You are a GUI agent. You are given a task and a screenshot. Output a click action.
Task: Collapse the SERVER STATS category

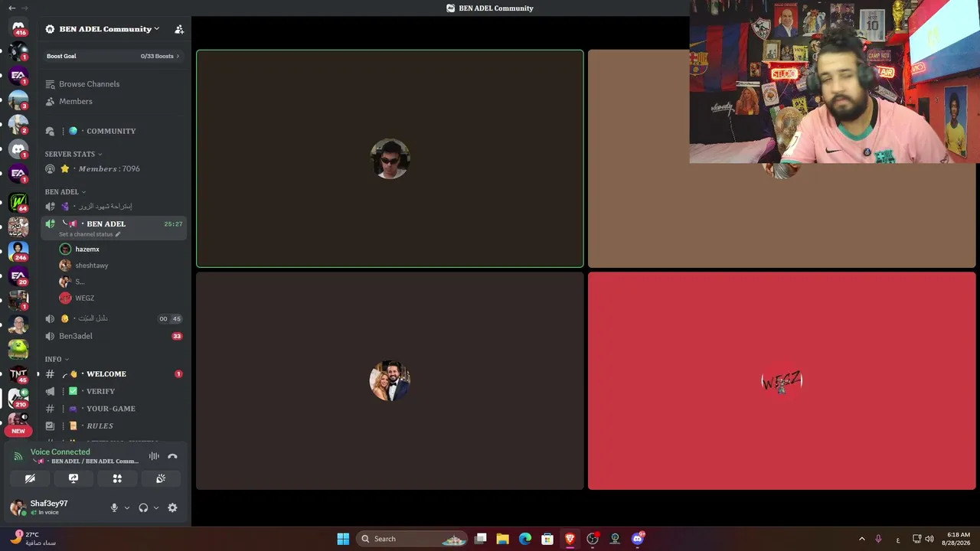click(73, 154)
